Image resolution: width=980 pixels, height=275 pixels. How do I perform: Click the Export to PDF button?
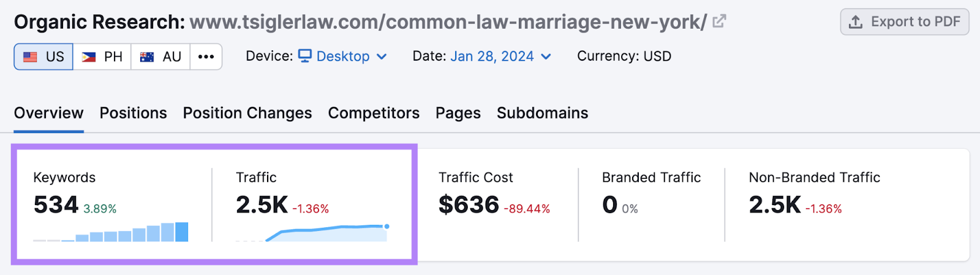(x=905, y=22)
